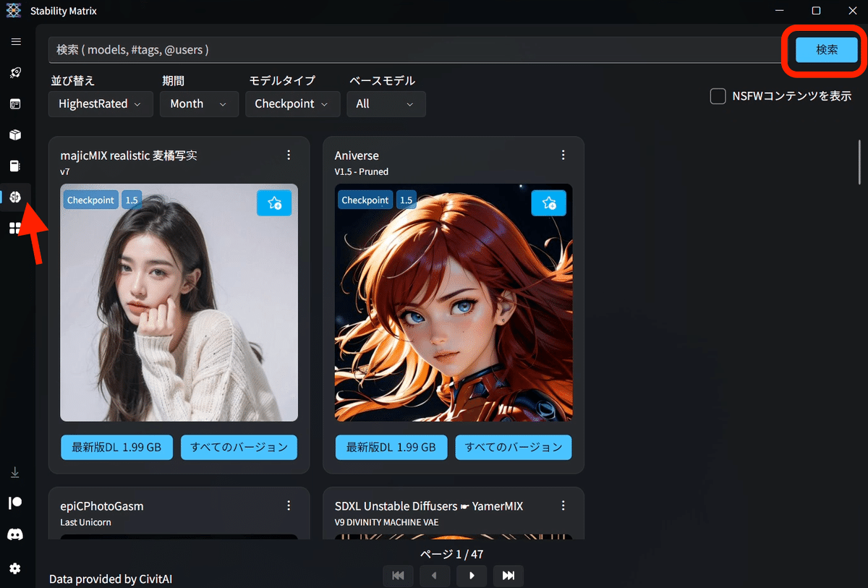Click the ページ 1 / 47 indicator
The width and height of the screenshot is (868, 588).
(452, 555)
